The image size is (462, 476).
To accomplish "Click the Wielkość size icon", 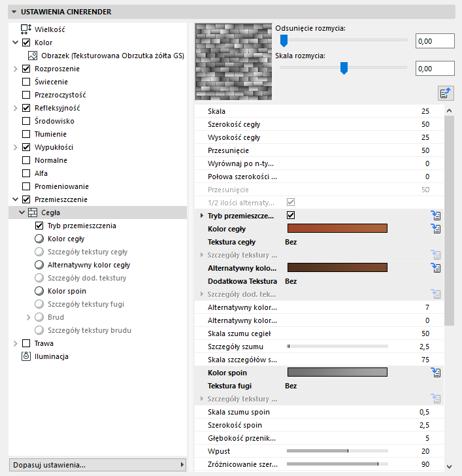I will [x=26, y=29].
